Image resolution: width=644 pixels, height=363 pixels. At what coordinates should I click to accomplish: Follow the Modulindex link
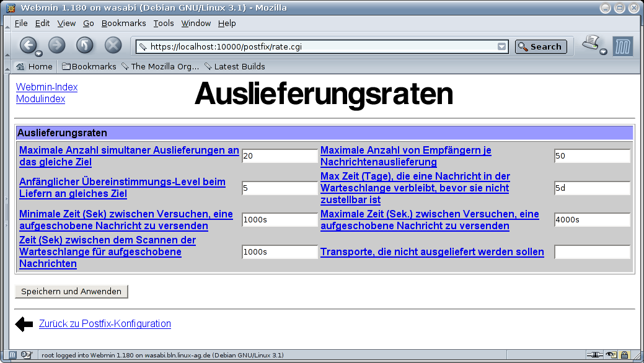(x=41, y=99)
